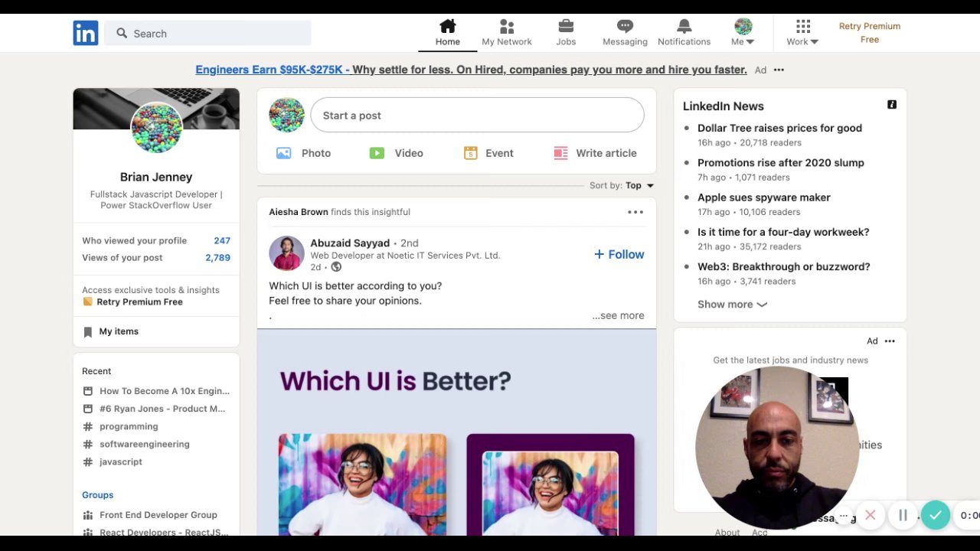
Task: Follow Abuzaid Sayyad
Action: [x=619, y=254]
